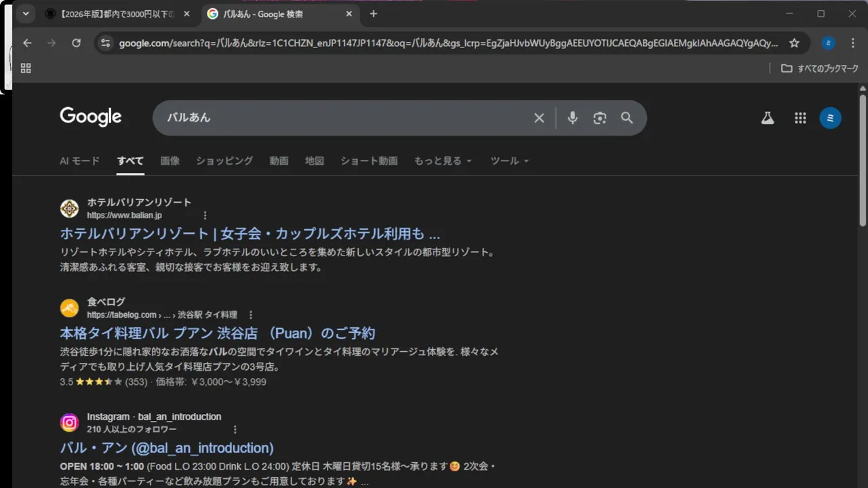
Task: Open the Google apps grid
Action: [800, 118]
